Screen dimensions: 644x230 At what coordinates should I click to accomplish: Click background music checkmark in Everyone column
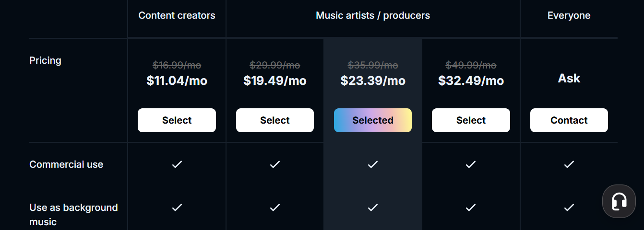569,207
